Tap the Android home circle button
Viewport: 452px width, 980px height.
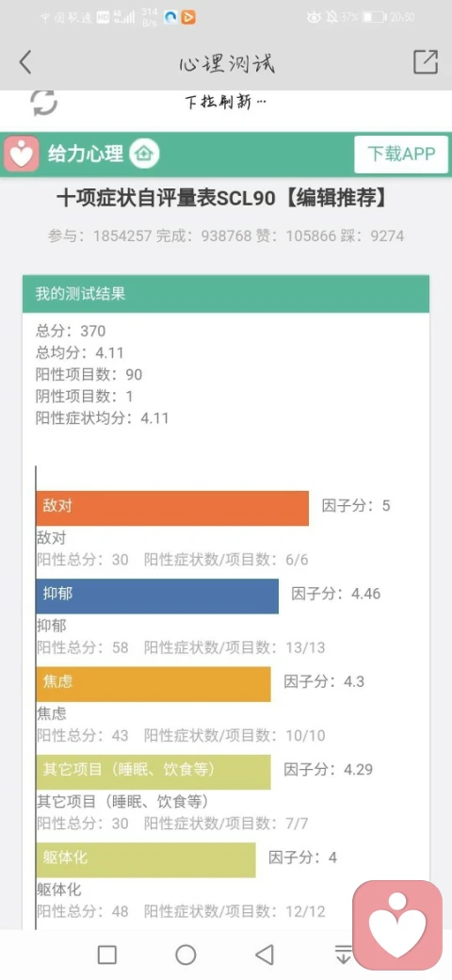(186, 955)
